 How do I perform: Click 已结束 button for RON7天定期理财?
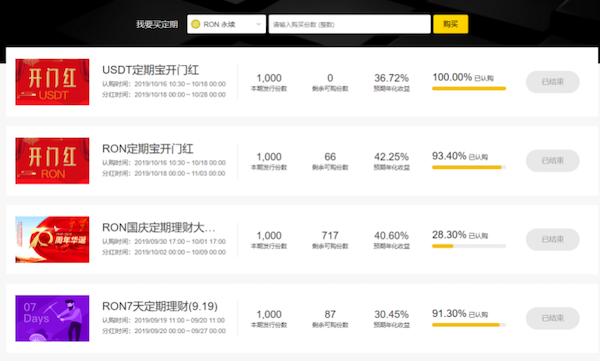pyautogui.click(x=553, y=319)
